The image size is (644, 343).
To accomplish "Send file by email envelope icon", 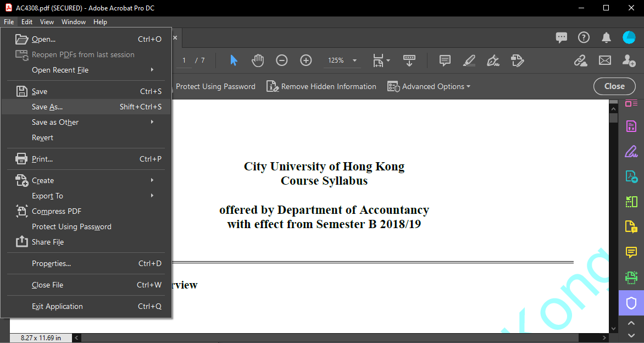I will coord(605,60).
